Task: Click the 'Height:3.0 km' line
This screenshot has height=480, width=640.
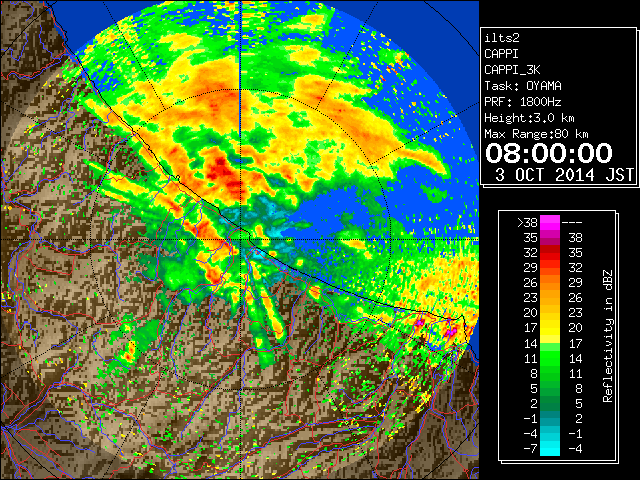Action: (529, 118)
